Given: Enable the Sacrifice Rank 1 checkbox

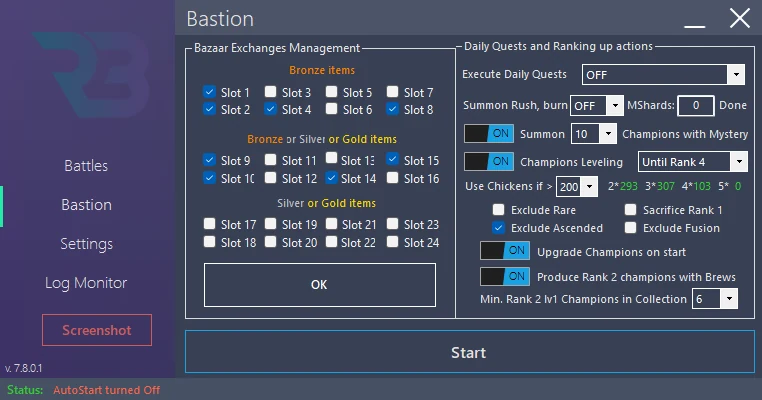Looking at the screenshot, I should pyautogui.click(x=631, y=209).
